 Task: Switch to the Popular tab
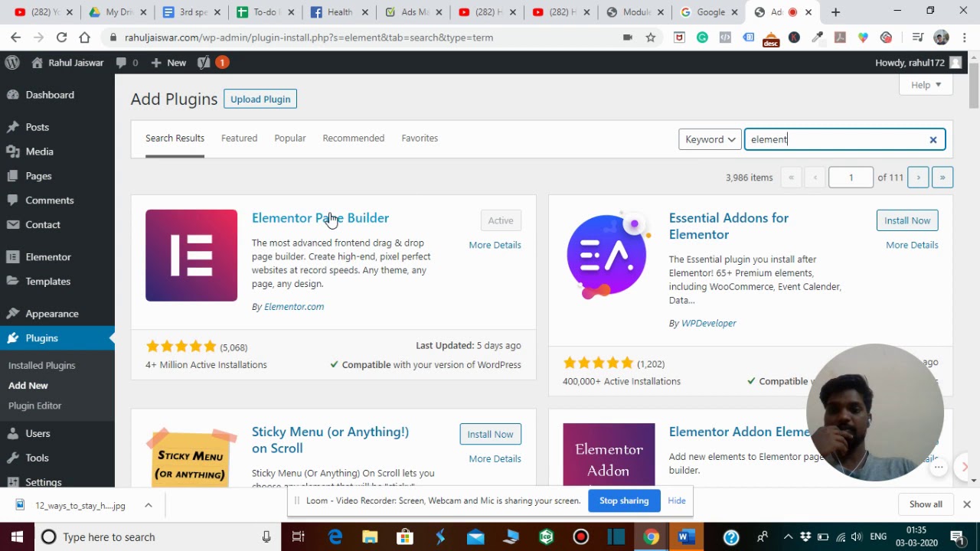coord(289,139)
